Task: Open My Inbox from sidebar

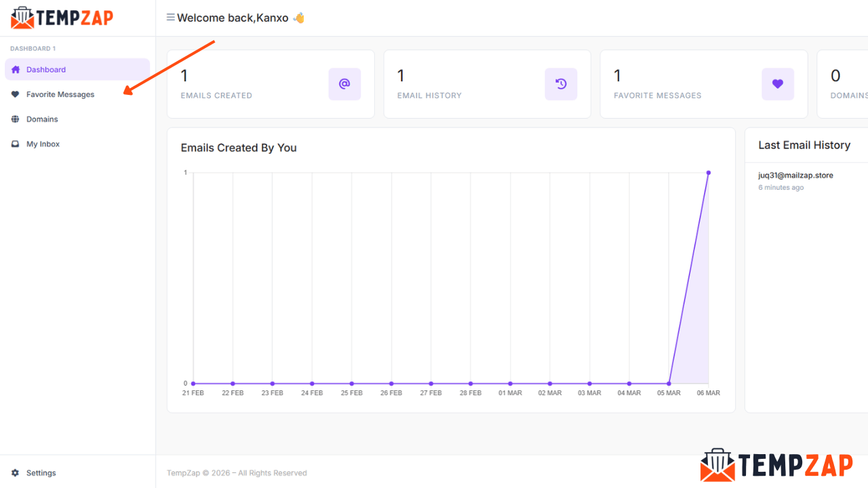Action: pos(43,144)
